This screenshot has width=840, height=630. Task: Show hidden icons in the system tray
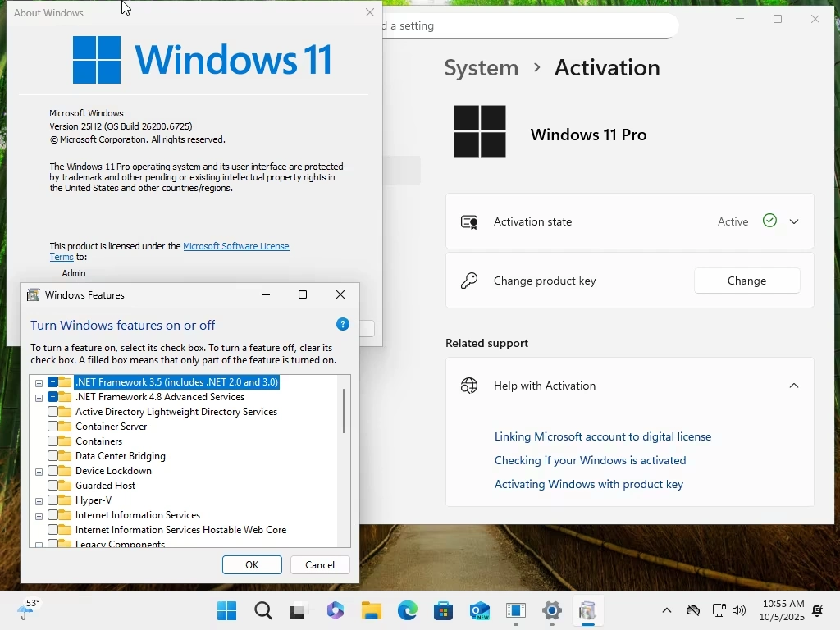[x=667, y=610]
